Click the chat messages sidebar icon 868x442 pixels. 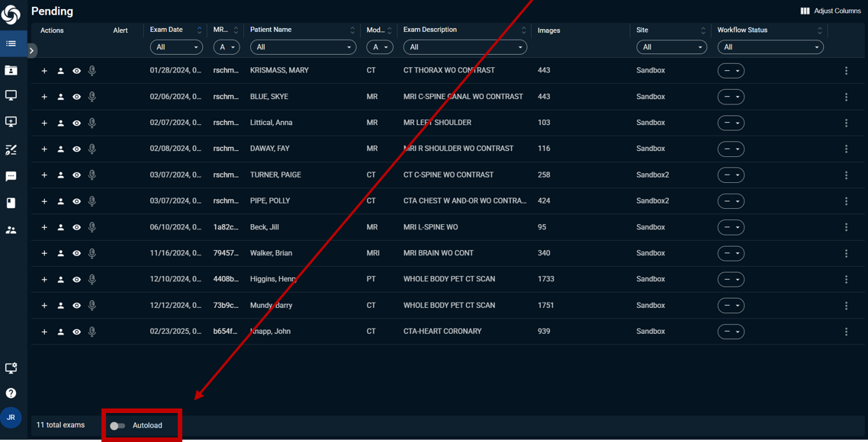coord(11,176)
